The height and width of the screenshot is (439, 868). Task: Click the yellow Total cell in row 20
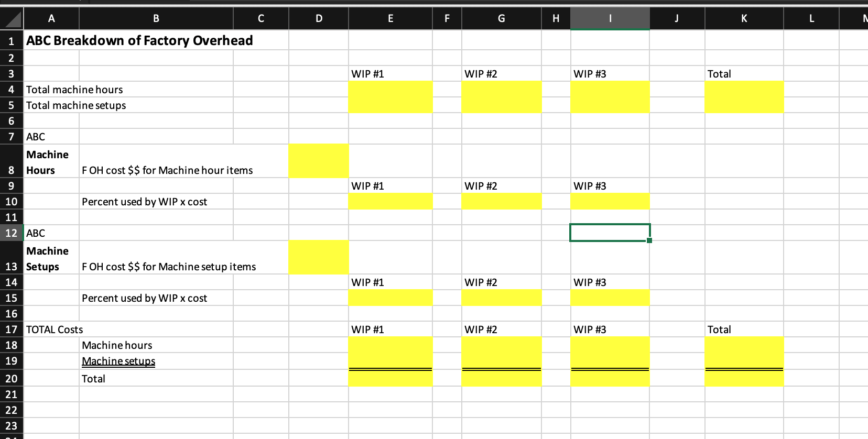[x=743, y=378]
